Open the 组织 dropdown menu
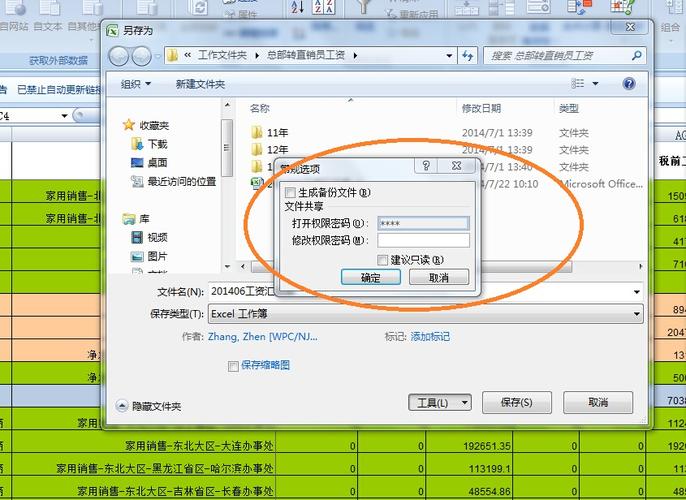The height and width of the screenshot is (500, 686). pos(136,84)
